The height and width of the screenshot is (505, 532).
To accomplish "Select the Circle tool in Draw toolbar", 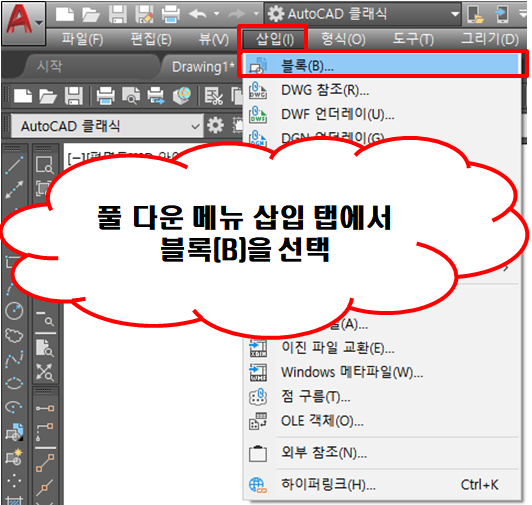I will (14, 311).
